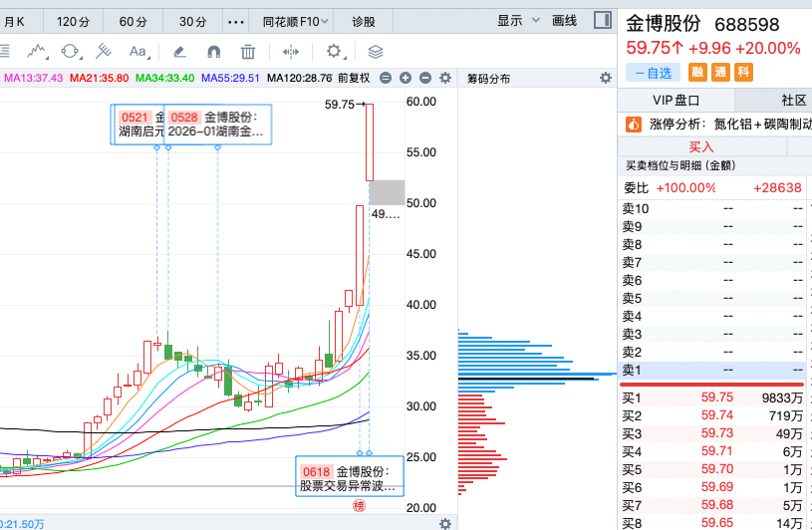Viewport: 812px width, 530px height.
Task: Open the 0521 announcement box
Action: [137, 125]
